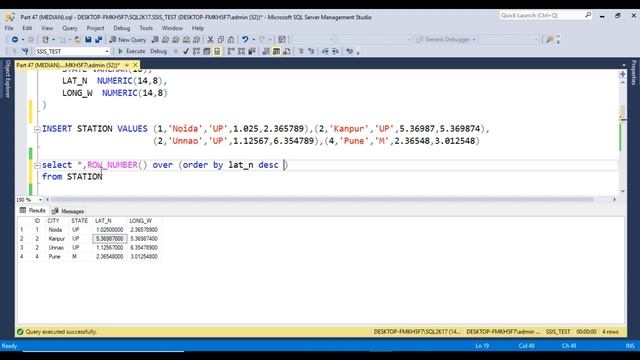
Task: Open the 150 % zoom level dropdown
Action: (x=40, y=200)
